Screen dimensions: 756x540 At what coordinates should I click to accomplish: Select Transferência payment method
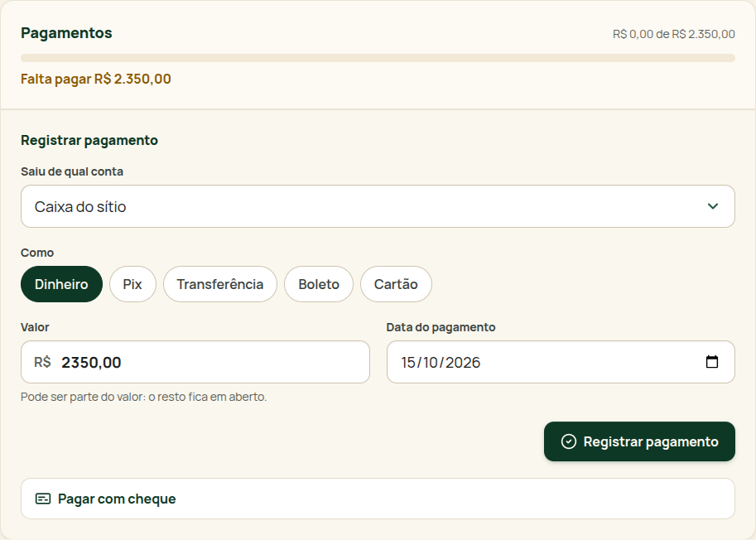point(220,284)
